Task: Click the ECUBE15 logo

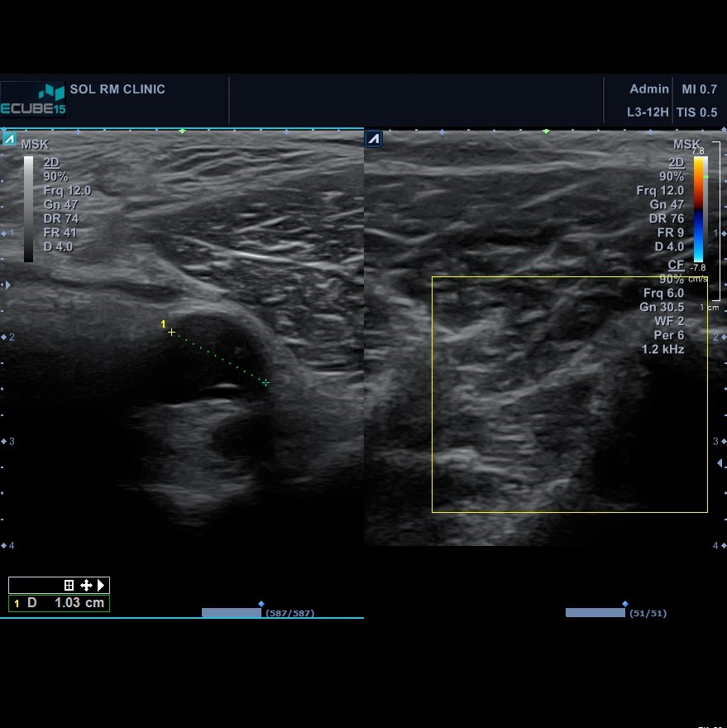Action: coord(33,99)
